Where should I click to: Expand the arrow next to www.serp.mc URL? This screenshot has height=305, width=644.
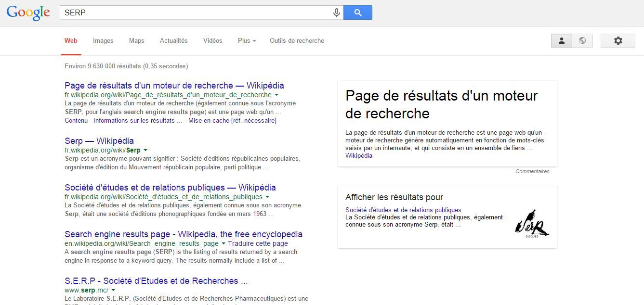pyautogui.click(x=113, y=291)
